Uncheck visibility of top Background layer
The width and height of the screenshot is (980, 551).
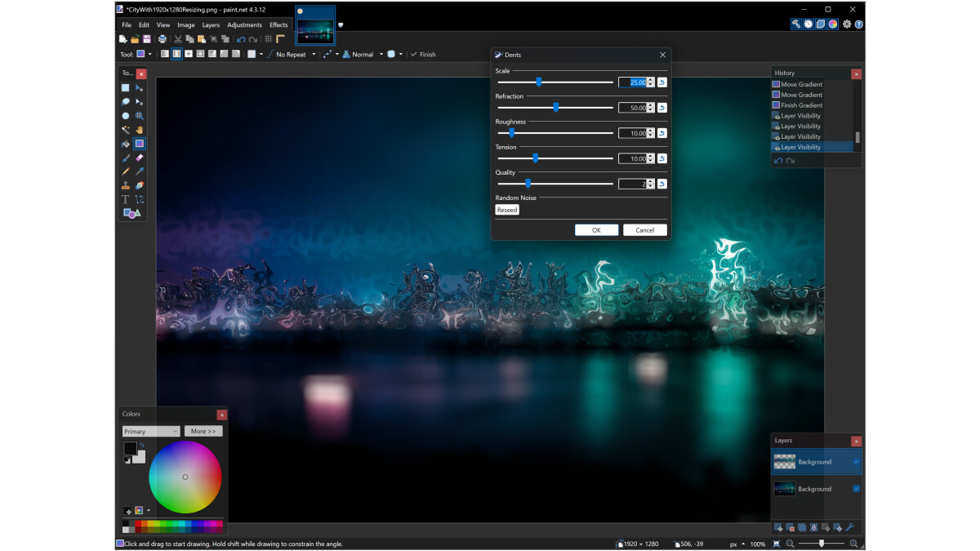click(857, 462)
